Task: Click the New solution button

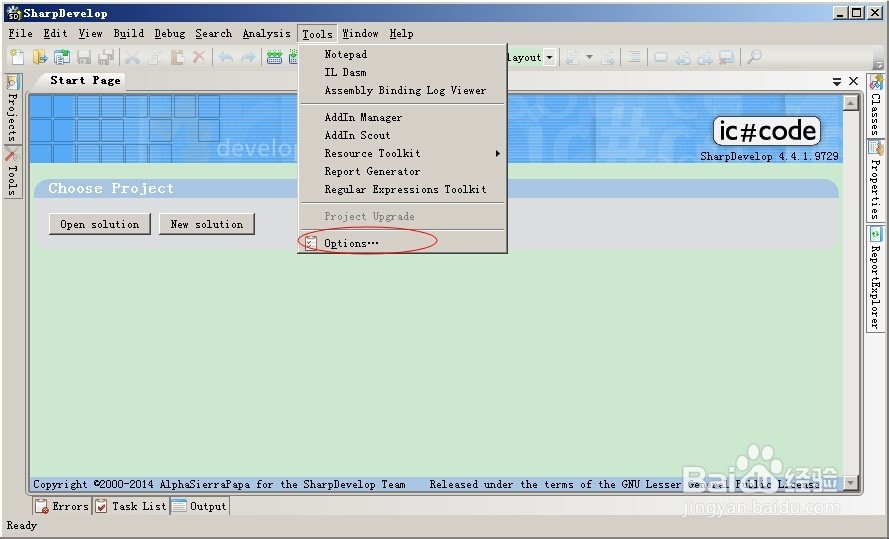Action: (207, 224)
